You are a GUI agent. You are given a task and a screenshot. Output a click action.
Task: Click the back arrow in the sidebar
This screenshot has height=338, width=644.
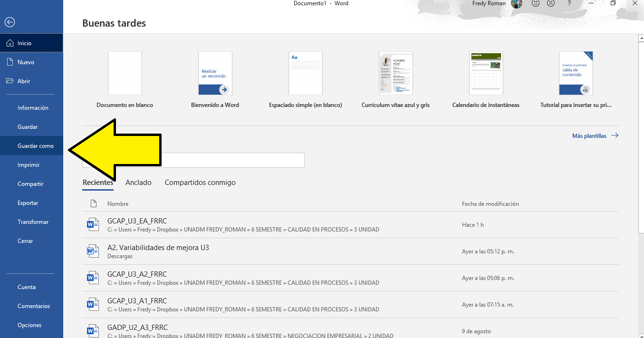(x=10, y=22)
